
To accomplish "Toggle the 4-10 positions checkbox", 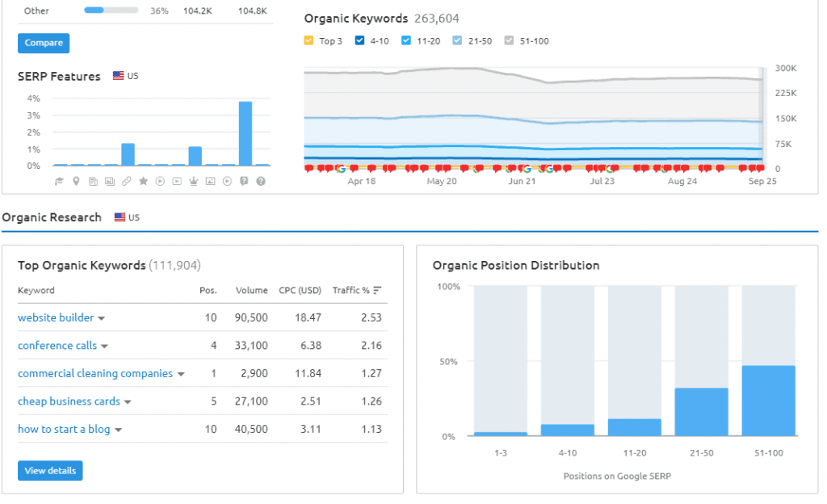I will (359, 40).
